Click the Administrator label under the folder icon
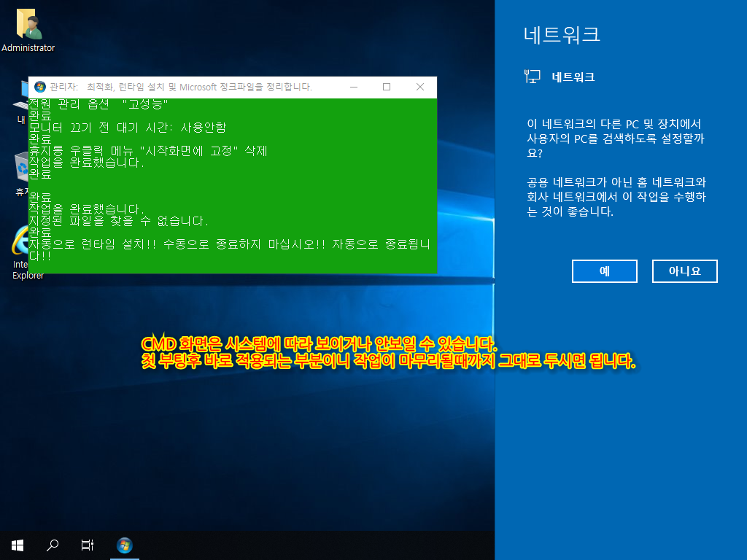 (28, 47)
